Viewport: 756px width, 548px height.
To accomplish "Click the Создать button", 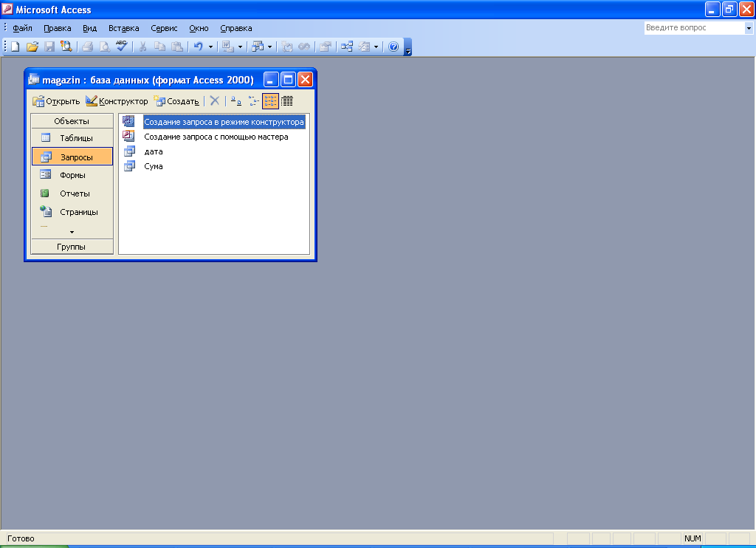I will tap(176, 101).
